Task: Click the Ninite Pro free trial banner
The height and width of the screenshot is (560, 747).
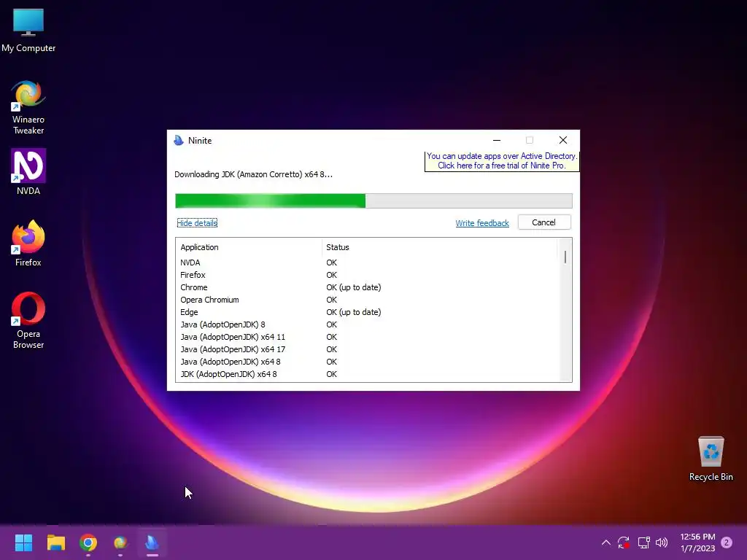Action: click(x=502, y=161)
